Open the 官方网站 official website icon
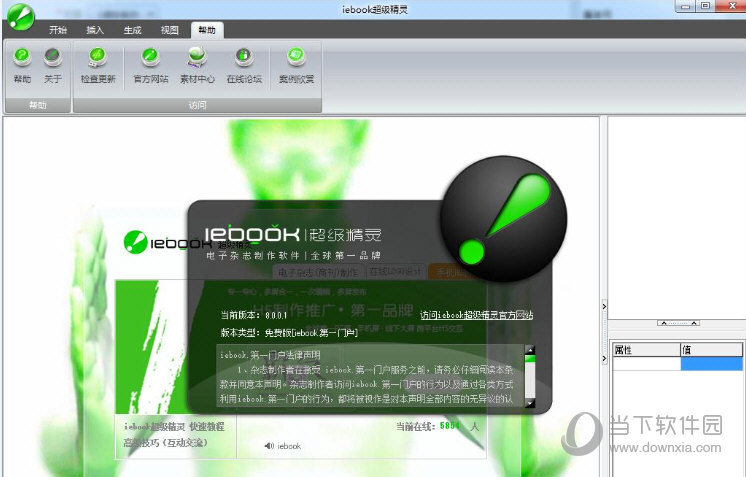This screenshot has width=746, height=477. pos(150,65)
